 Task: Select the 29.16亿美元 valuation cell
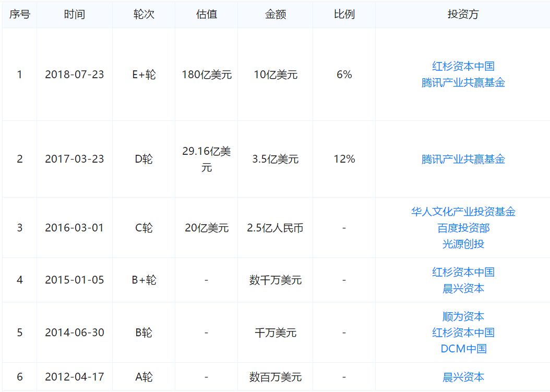(207, 160)
